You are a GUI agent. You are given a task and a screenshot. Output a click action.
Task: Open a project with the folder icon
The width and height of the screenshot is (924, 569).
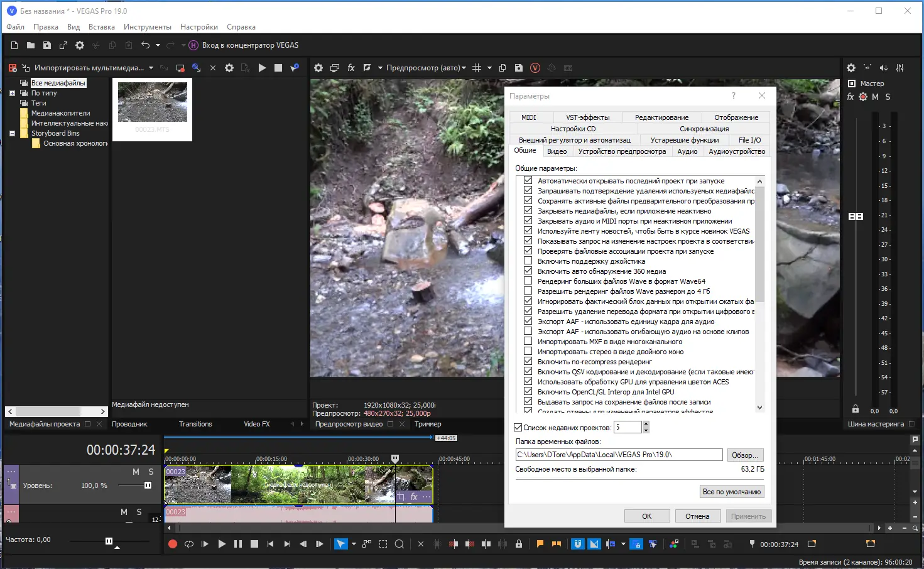pos(31,45)
